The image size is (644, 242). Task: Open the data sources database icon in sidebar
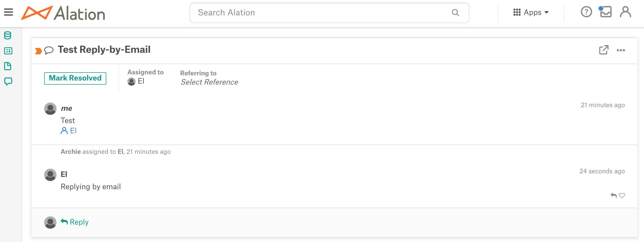[8, 35]
